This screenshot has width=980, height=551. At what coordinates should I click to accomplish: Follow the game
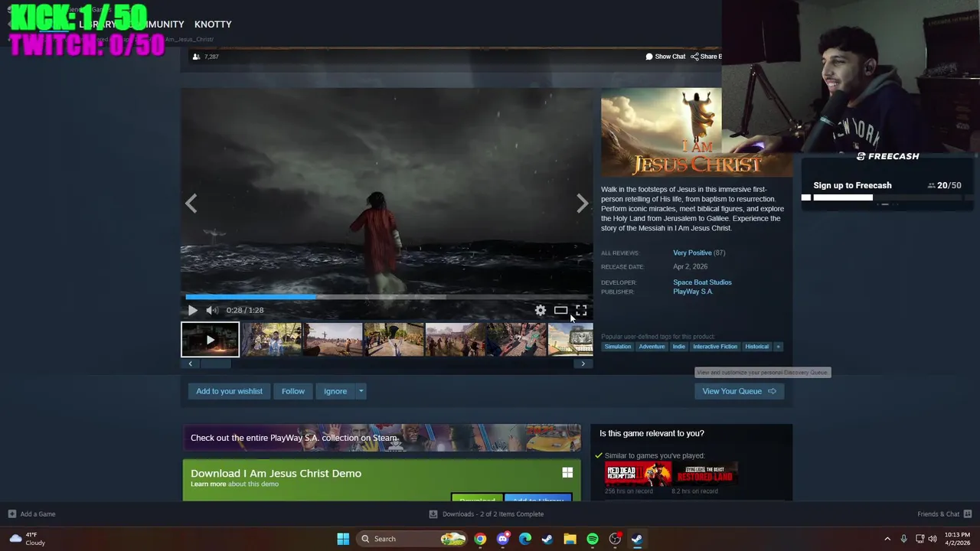click(292, 391)
